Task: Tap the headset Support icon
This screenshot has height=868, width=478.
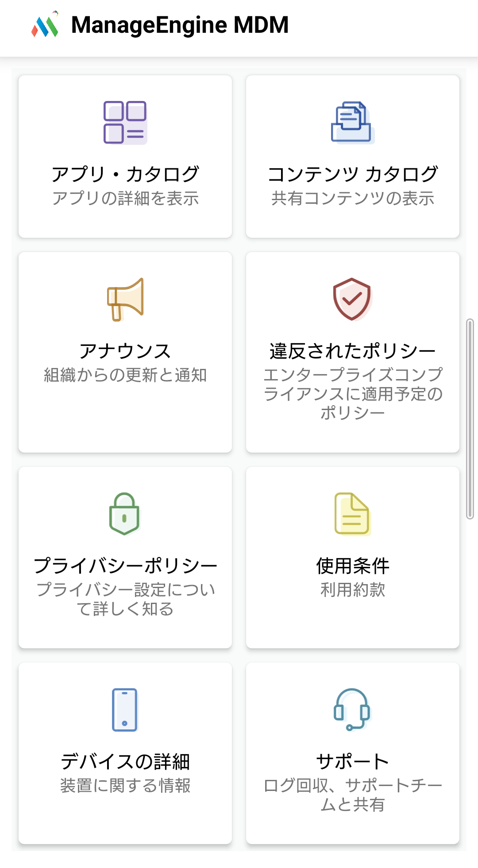Action: [352, 709]
